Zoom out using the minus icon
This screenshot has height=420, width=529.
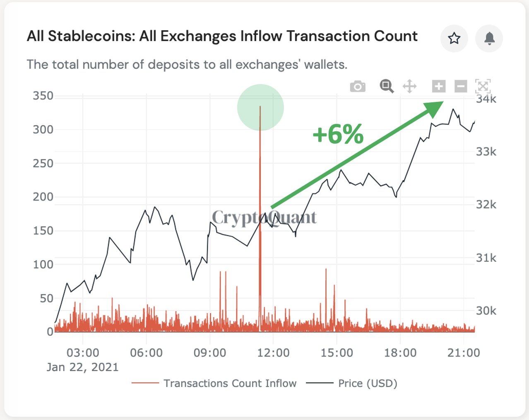point(461,86)
